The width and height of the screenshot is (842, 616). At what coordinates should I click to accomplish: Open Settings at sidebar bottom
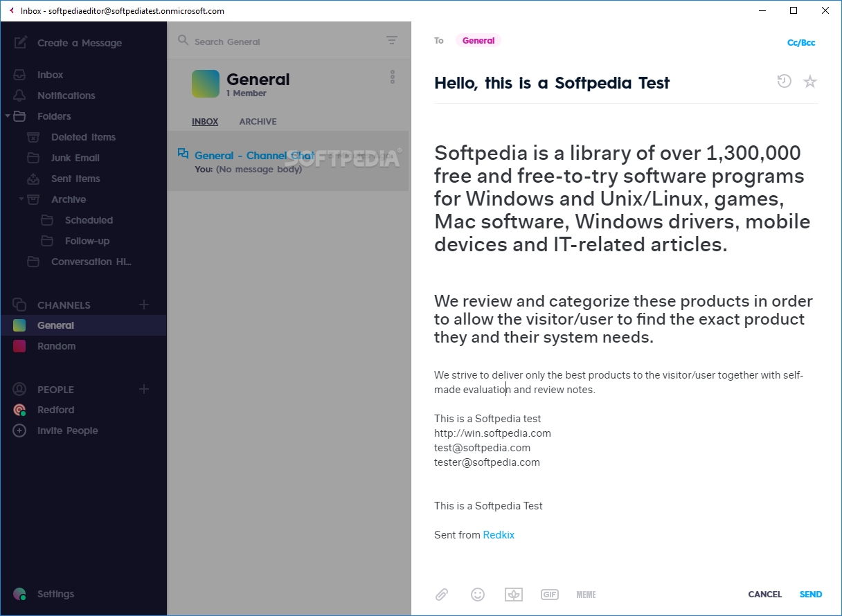[x=55, y=594]
